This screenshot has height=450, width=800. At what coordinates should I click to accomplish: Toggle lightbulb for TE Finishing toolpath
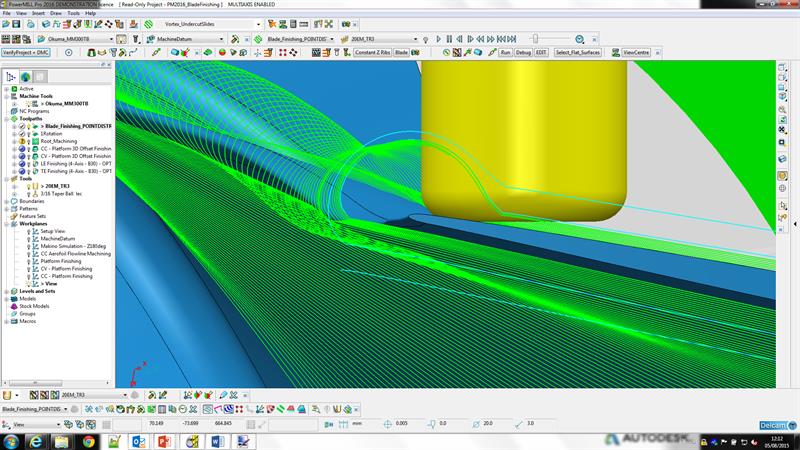coord(29,171)
